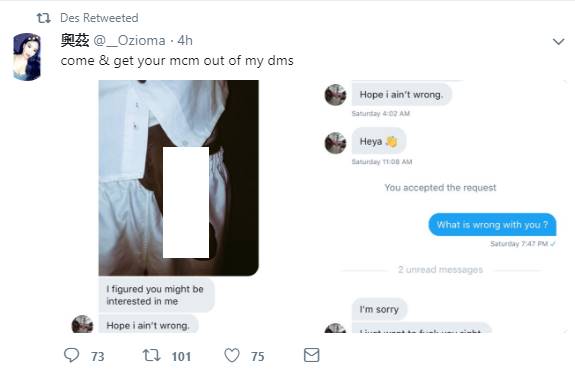Open the right DM screenshot attachment
Image resolution: width=575 pixels, height=372 pixels.
coord(444,206)
